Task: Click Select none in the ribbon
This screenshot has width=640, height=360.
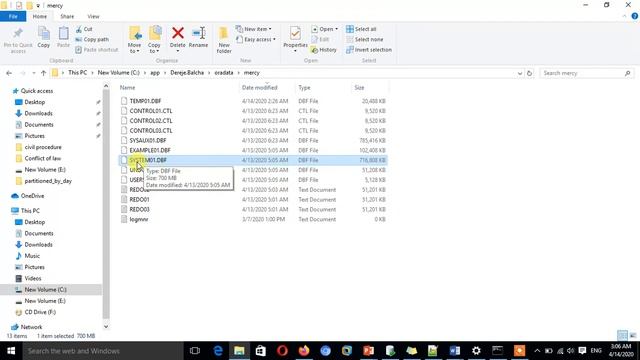Action: (365, 40)
